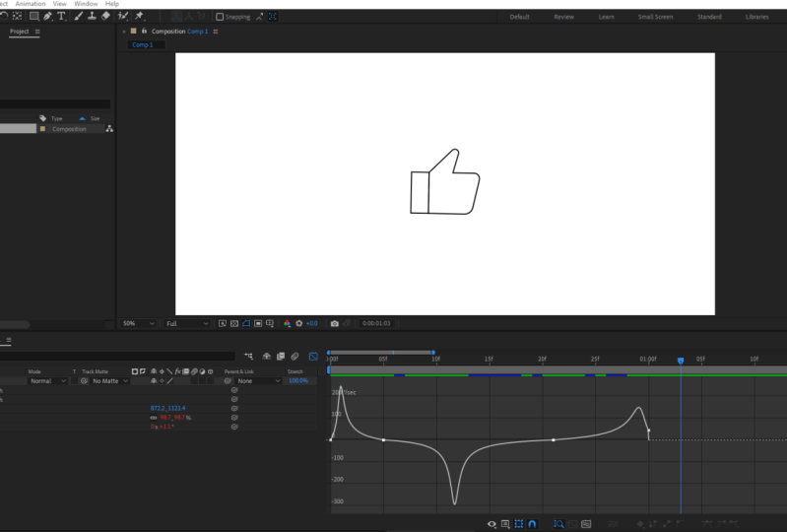Click the snap collapsed layers icon beside Snapping

point(259,17)
